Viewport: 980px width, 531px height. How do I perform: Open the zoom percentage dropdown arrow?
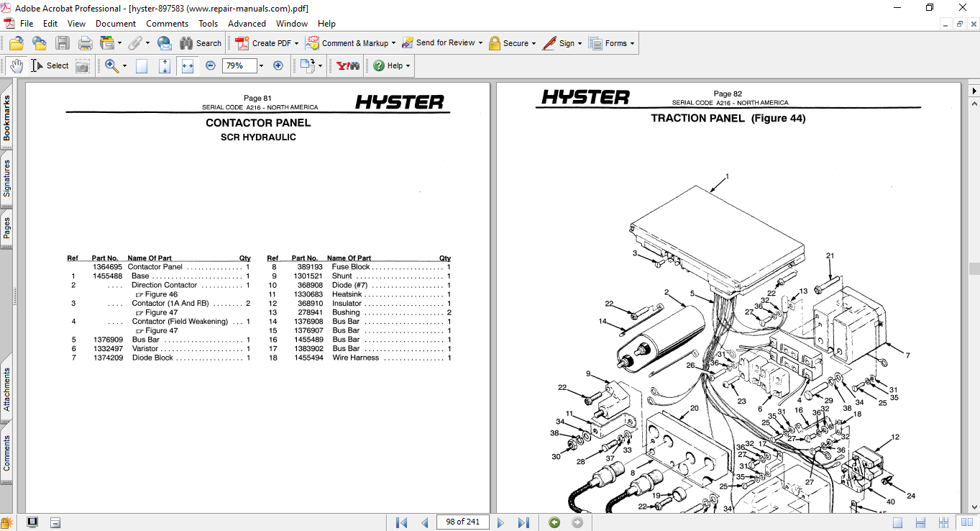click(261, 65)
